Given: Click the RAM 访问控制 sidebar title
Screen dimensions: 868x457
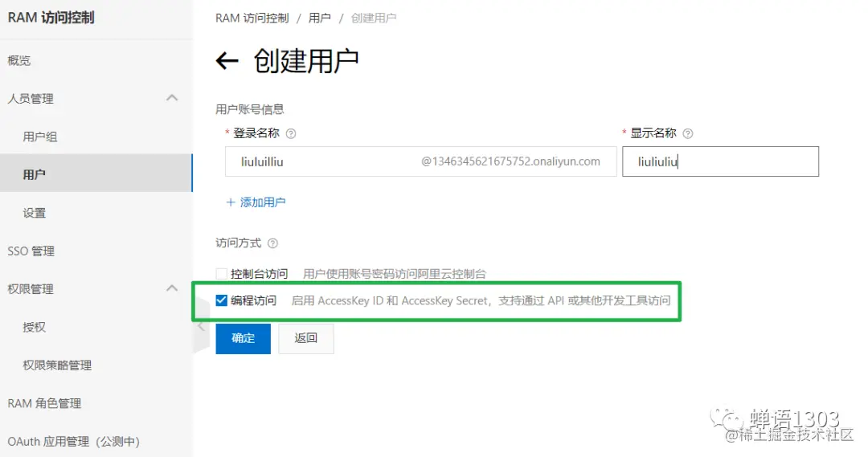Looking at the screenshot, I should coord(51,18).
